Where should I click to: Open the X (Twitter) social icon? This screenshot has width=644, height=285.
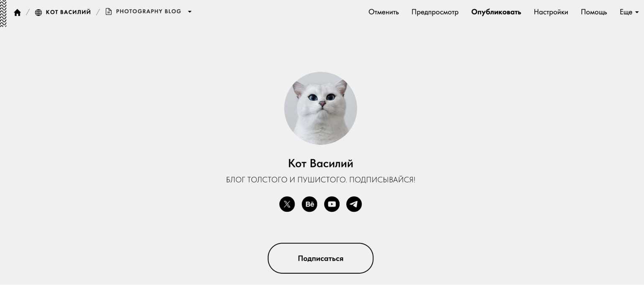(x=287, y=204)
